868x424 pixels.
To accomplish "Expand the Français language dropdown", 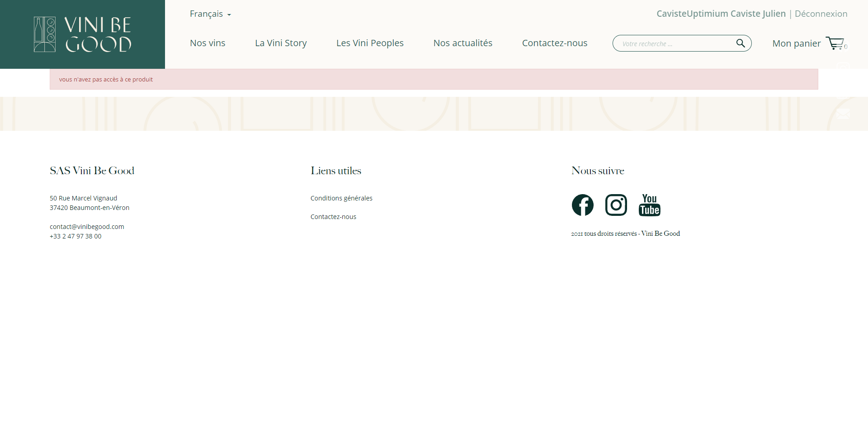I will pos(210,14).
